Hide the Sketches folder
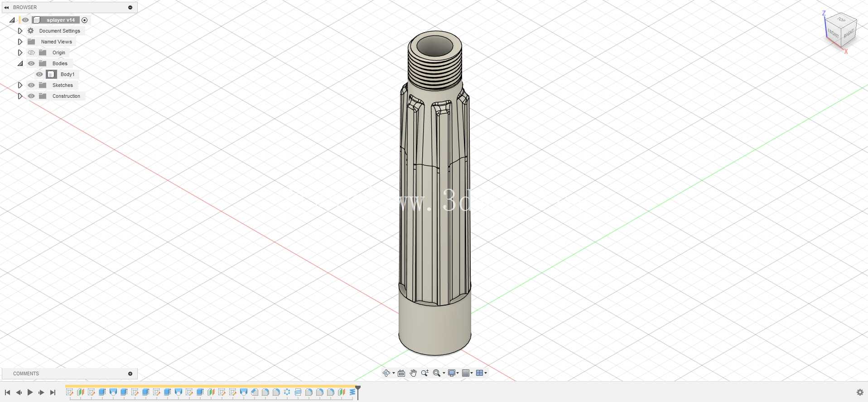Viewport: 868px width, 402px height. coord(31,85)
